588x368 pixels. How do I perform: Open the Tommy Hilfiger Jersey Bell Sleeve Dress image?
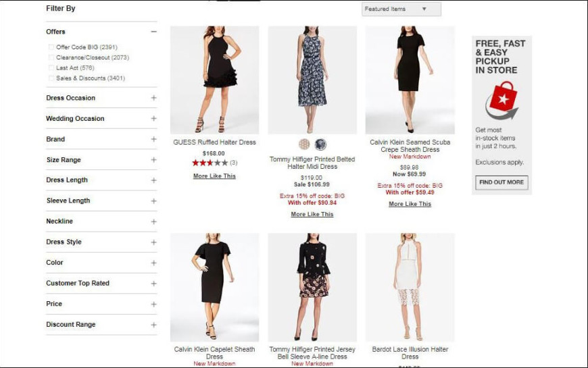pyautogui.click(x=312, y=287)
